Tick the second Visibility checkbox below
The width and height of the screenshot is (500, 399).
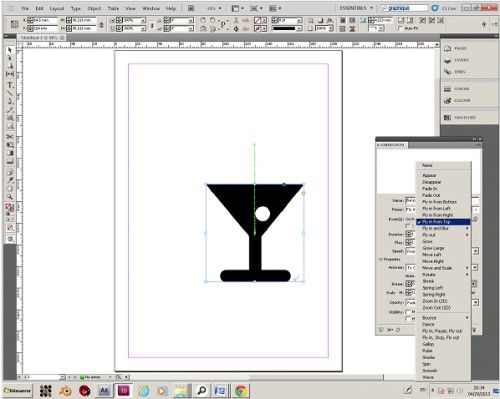407,319
